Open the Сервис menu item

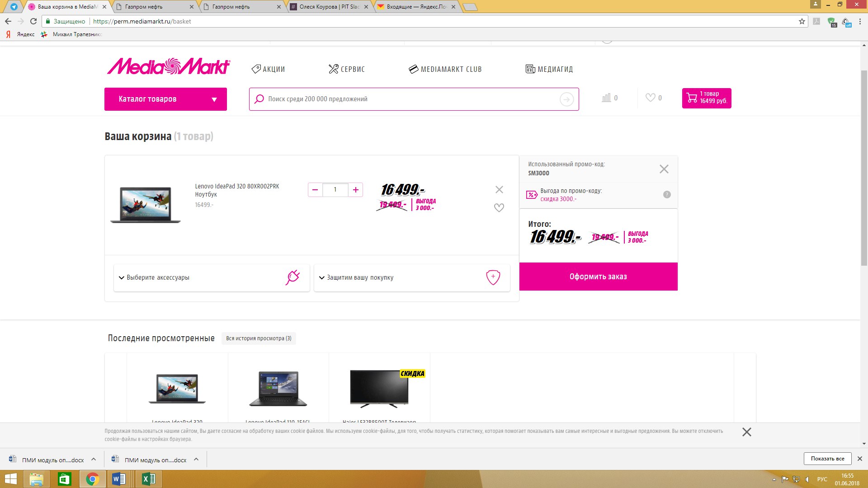(347, 69)
